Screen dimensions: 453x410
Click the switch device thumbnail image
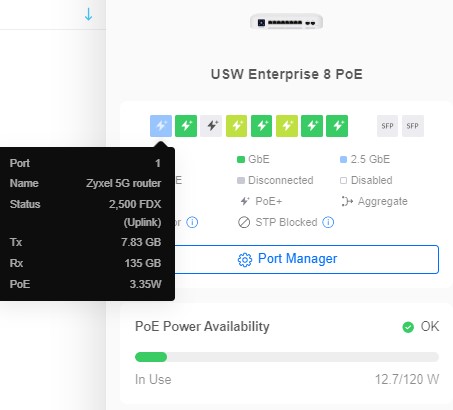(x=286, y=22)
